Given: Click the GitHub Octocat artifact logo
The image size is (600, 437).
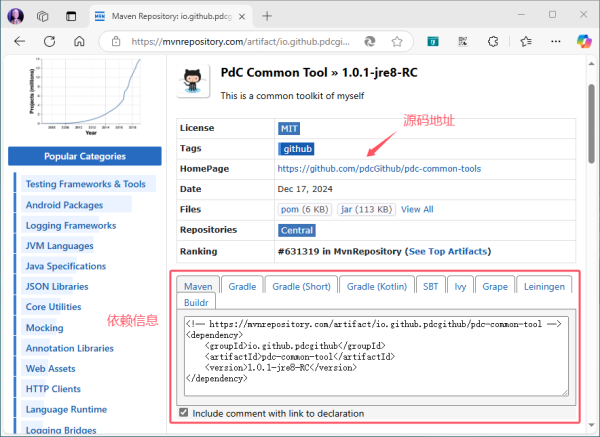Looking at the screenshot, I should click(193, 81).
